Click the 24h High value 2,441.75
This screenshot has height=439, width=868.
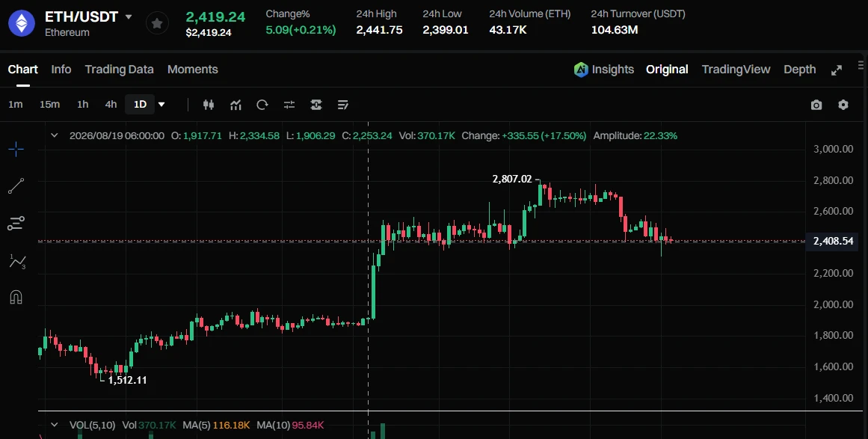pyautogui.click(x=379, y=30)
